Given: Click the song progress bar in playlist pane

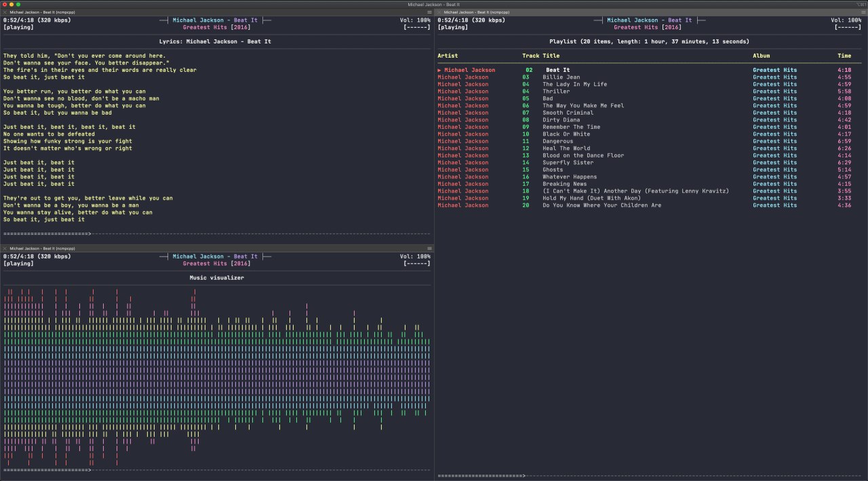Looking at the screenshot, I should click(x=651, y=476).
